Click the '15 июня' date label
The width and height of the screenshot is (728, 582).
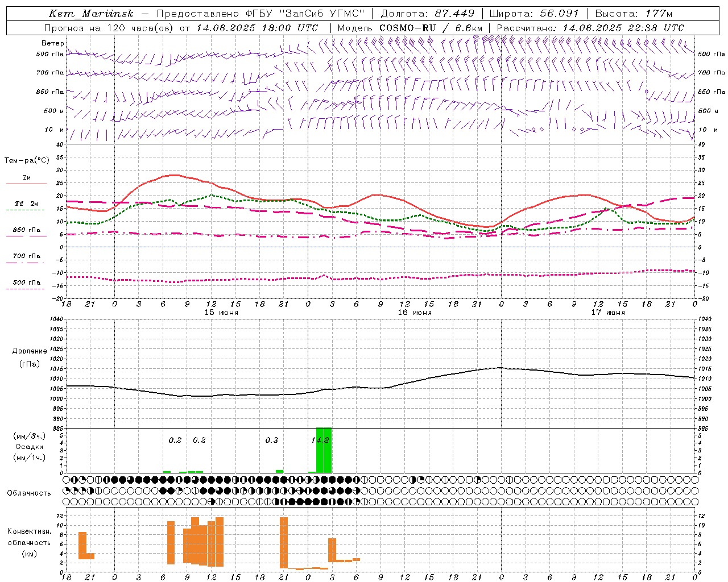221,312
